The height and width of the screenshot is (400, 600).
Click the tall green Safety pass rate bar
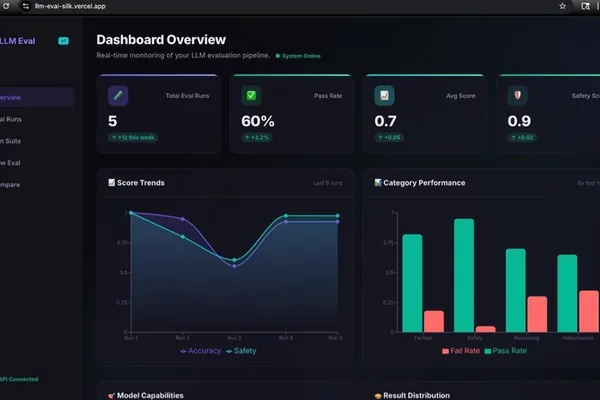[464, 275]
